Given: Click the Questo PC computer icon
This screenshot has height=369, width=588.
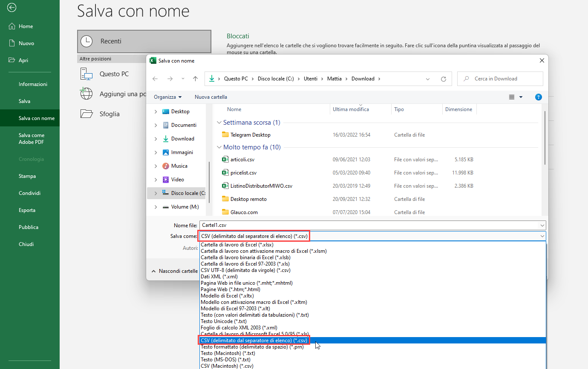Looking at the screenshot, I should point(86,74).
